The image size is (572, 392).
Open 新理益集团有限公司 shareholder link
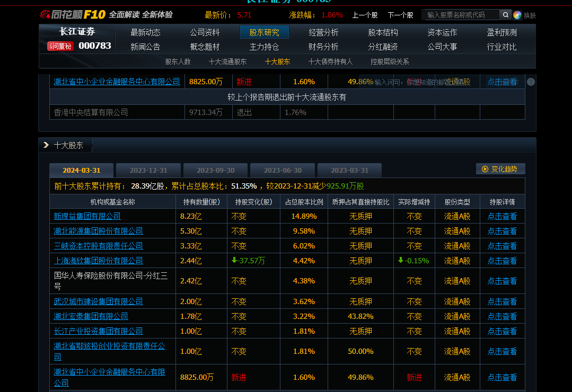[x=87, y=216]
